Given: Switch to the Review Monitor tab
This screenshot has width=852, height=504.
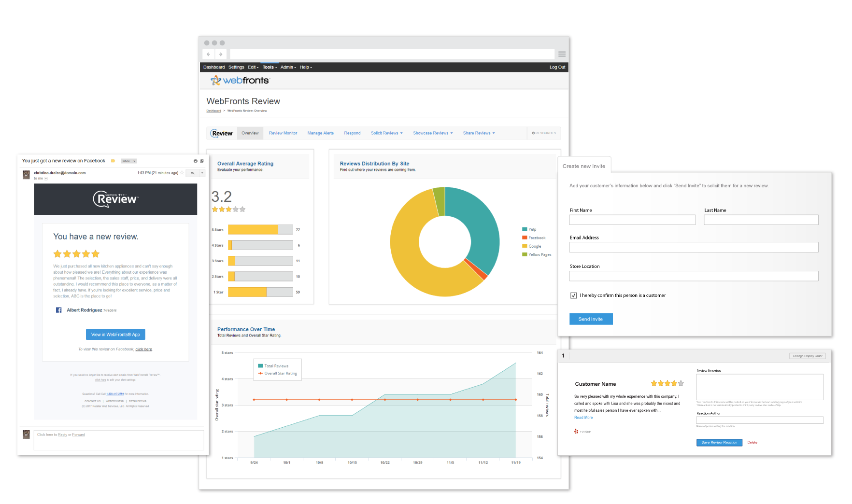Looking at the screenshot, I should [x=283, y=133].
